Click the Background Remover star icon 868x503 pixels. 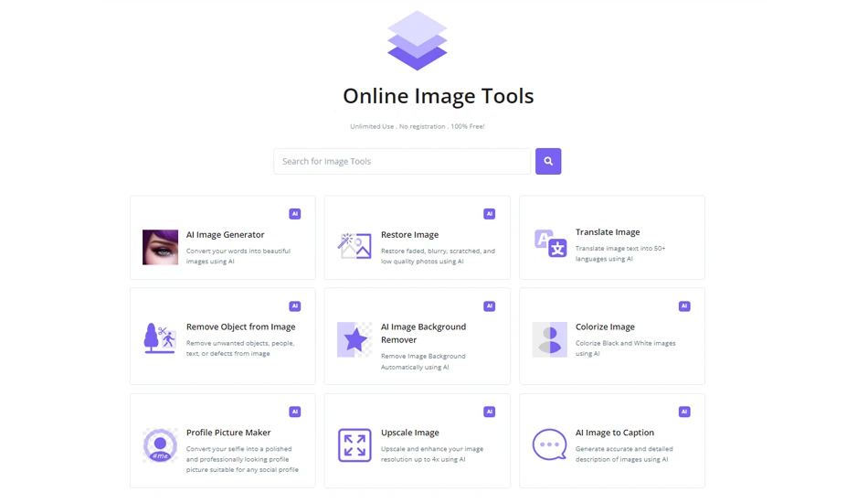click(x=355, y=339)
